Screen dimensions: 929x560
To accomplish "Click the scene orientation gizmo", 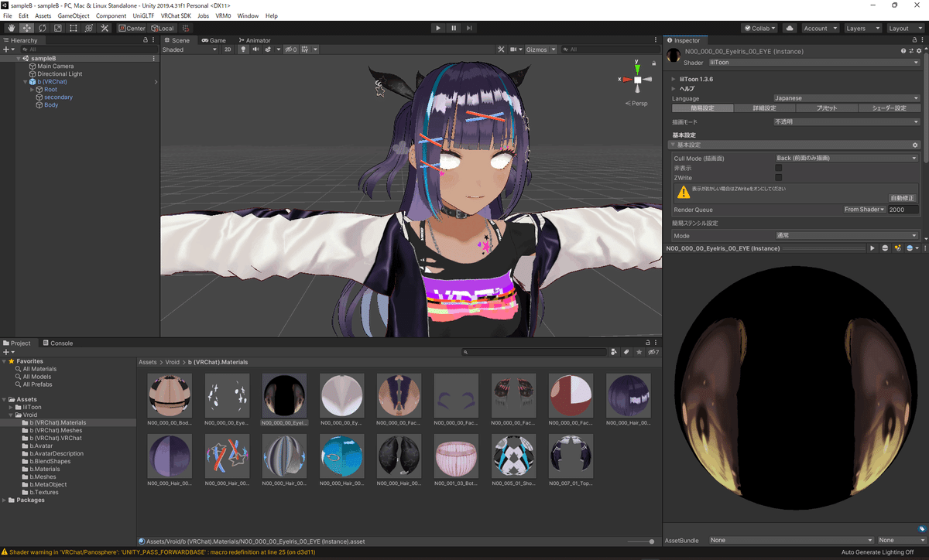I will (x=637, y=80).
